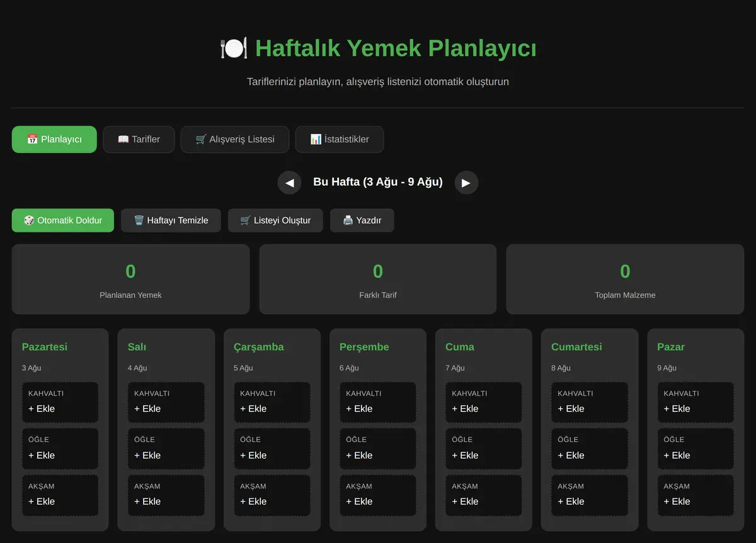Add Öğle meal on Çarşamba

pyautogui.click(x=272, y=449)
